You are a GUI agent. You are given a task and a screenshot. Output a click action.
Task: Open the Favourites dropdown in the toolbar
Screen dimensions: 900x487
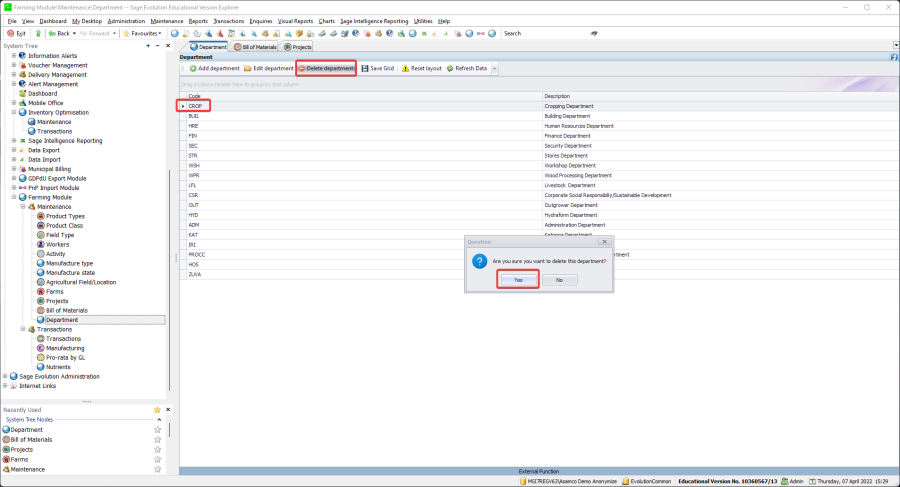click(143, 33)
